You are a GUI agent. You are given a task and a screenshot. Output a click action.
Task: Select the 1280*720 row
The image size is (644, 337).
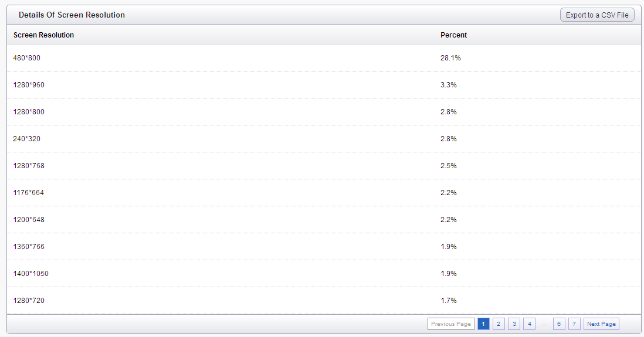[29, 301]
